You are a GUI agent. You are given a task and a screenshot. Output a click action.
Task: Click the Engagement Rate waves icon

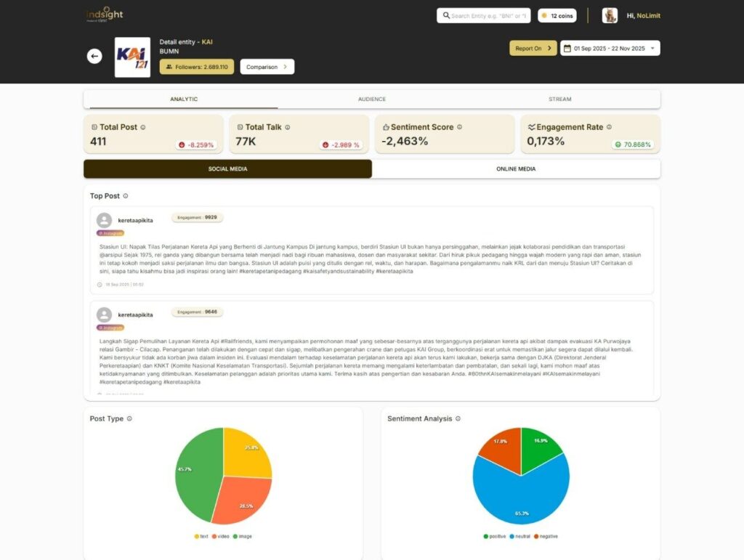(531, 127)
